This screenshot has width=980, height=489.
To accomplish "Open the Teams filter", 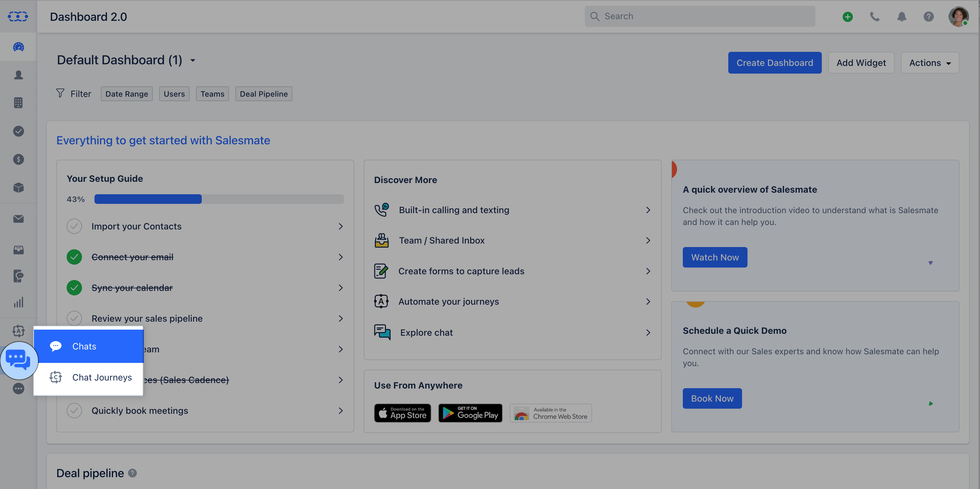I will click(212, 94).
